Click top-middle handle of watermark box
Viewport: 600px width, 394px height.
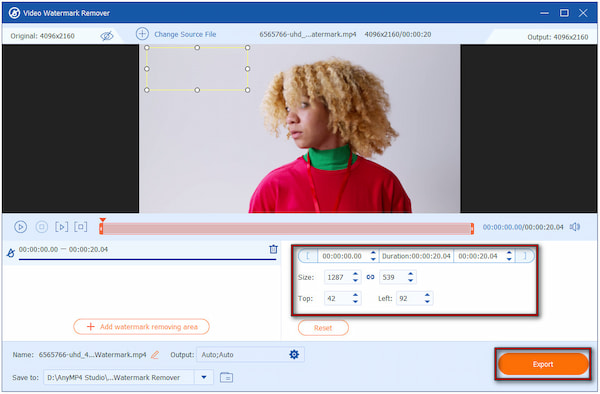point(197,47)
